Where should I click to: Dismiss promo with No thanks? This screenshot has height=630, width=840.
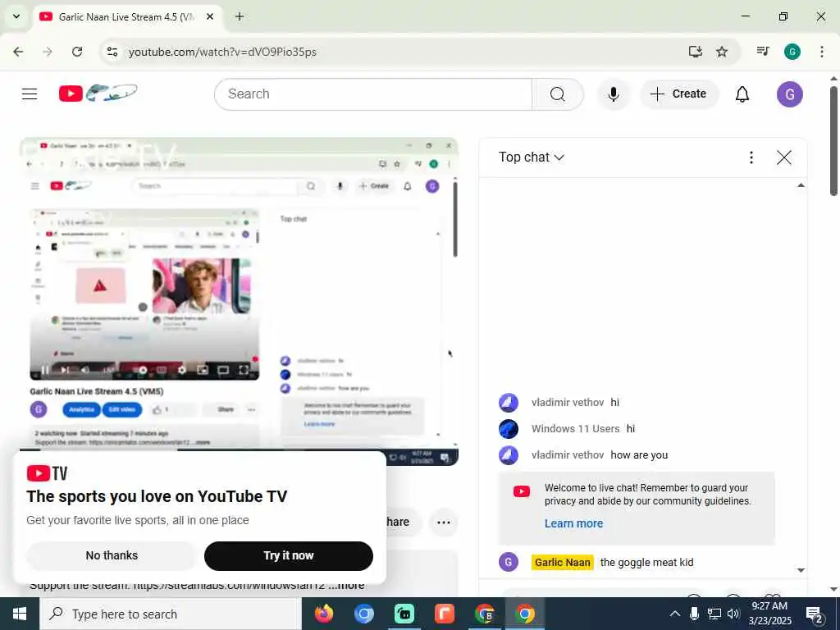pos(112,555)
